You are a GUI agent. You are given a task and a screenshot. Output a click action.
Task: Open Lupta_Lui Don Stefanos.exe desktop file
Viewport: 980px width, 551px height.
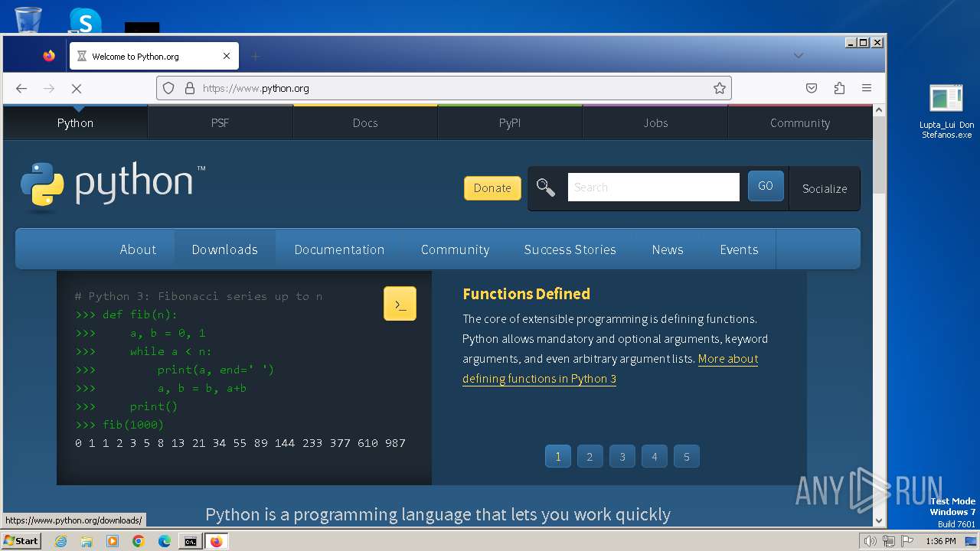click(x=947, y=112)
